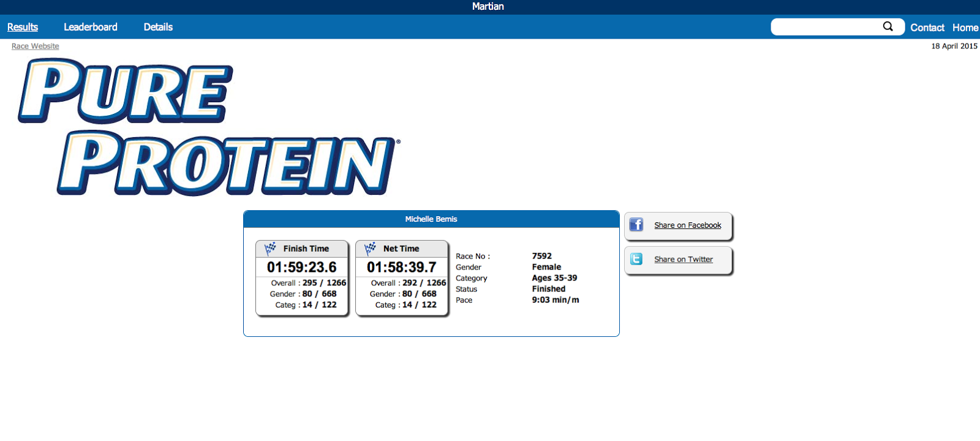
Task: Click the Martian event title
Action: click(488, 6)
